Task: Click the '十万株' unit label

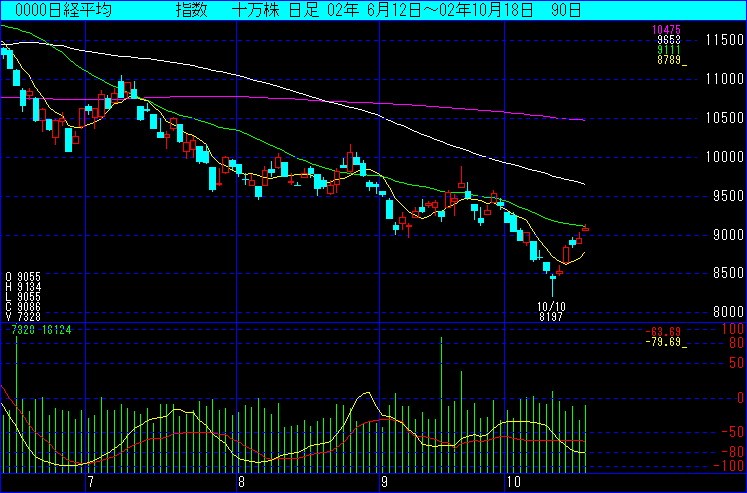Action: tap(256, 10)
